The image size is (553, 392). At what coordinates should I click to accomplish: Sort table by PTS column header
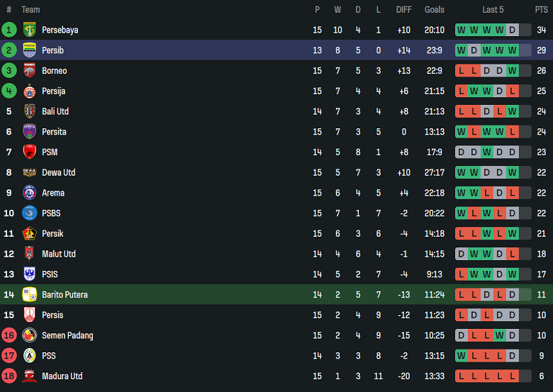point(541,9)
